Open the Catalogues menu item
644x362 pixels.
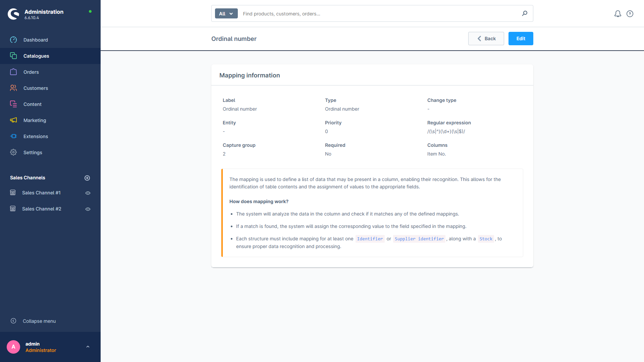50,56
